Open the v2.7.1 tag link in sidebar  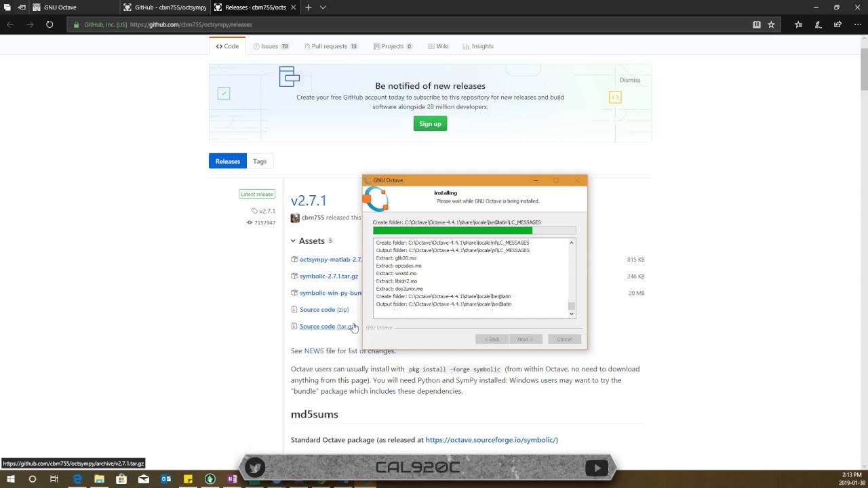263,211
